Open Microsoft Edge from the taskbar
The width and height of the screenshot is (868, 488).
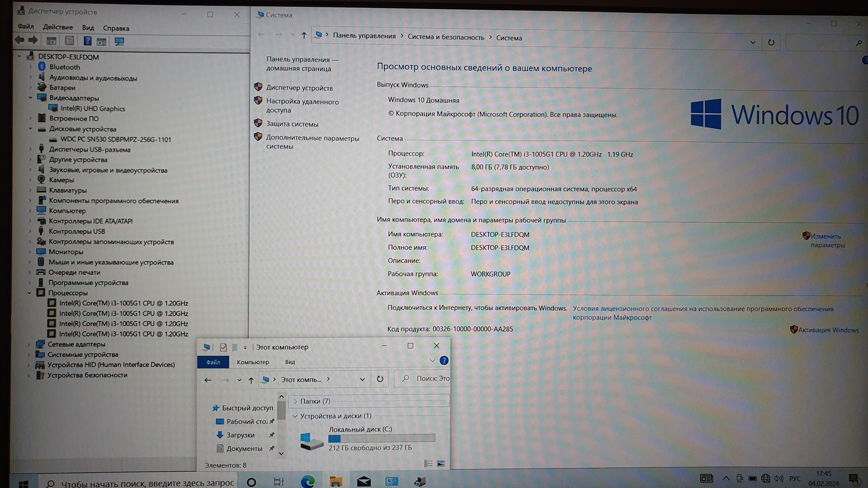[308, 482]
